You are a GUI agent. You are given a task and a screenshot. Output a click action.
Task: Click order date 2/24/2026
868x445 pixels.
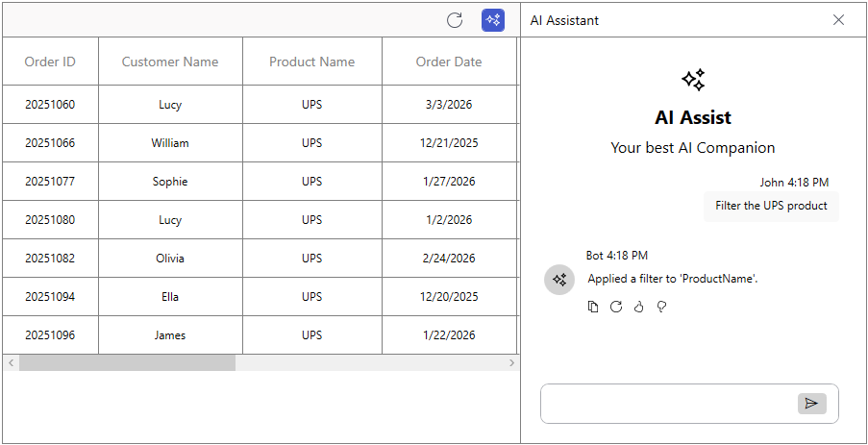[449, 259]
